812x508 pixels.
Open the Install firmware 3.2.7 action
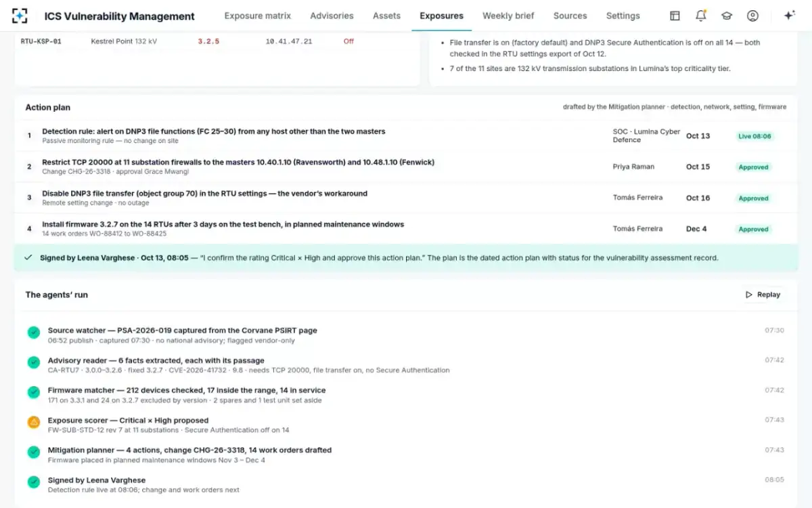pos(223,224)
